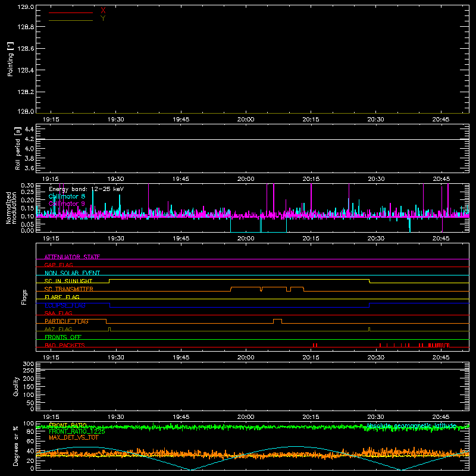Select the X legend label

(x=103, y=10)
